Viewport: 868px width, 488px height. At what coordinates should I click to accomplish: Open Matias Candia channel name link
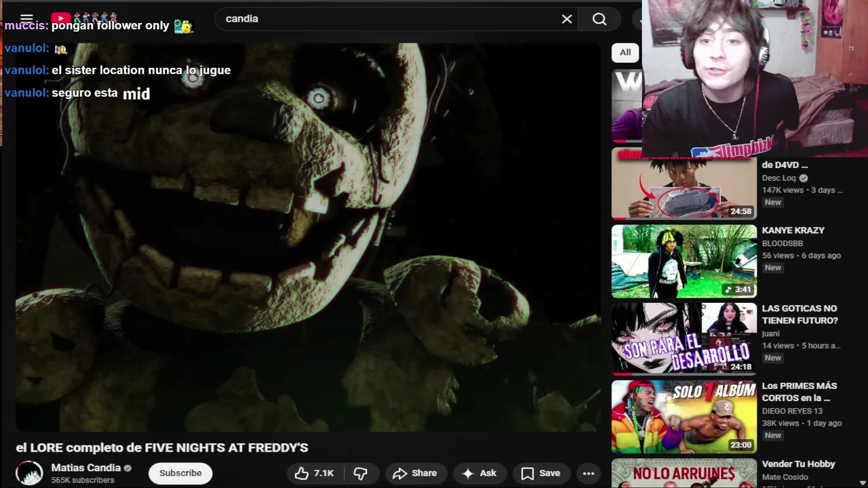tap(86, 468)
